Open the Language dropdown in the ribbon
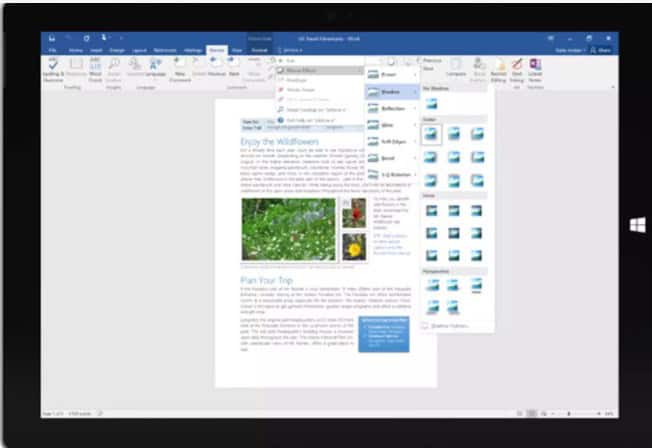Screen dimensions: 652x448 155,68
